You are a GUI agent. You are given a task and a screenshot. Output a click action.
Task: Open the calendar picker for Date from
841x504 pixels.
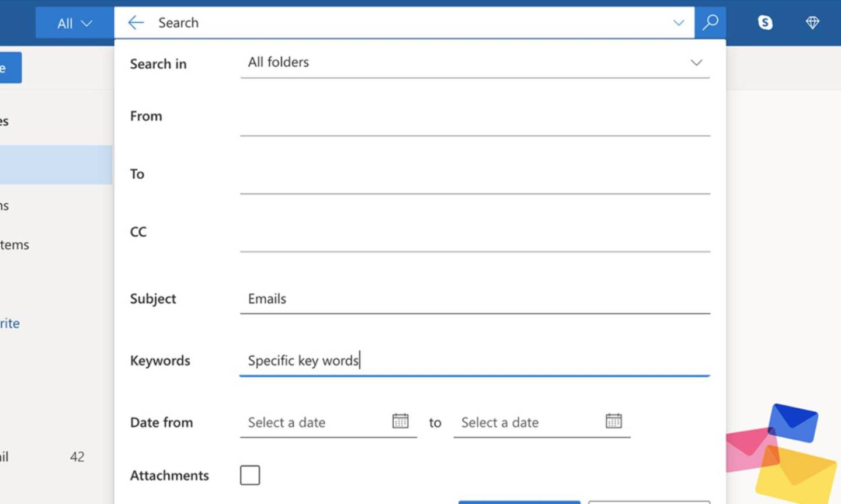point(401,420)
